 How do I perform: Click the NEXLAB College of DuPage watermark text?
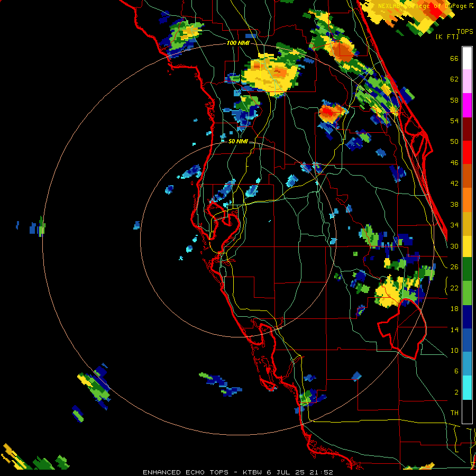point(425,6)
